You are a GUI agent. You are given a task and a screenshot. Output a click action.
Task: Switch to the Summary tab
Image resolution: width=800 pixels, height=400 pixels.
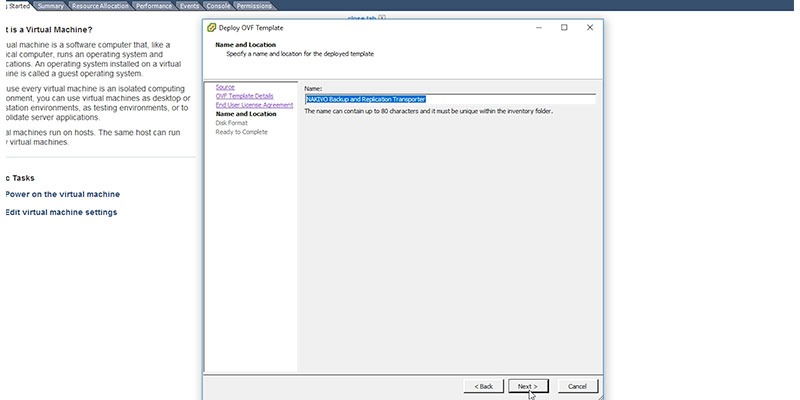51,6
